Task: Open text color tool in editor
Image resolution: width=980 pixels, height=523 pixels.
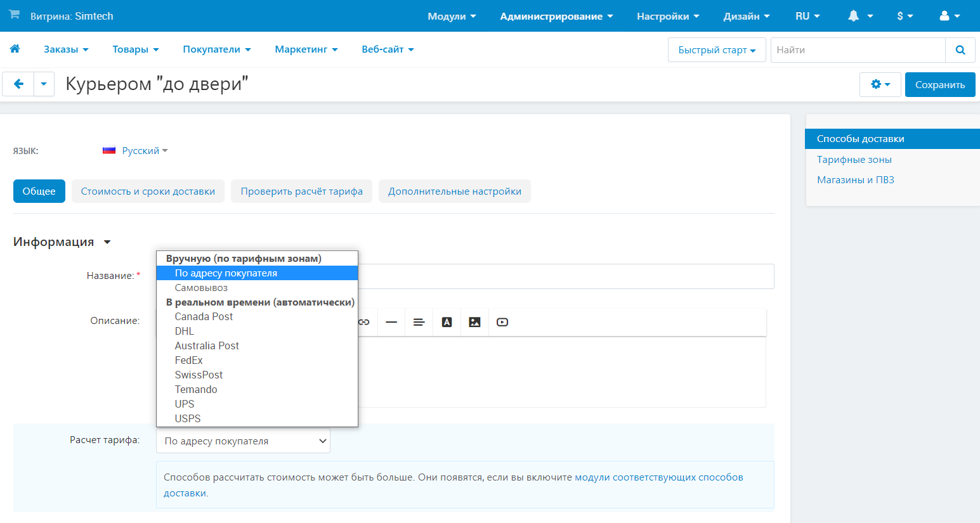Action: (x=447, y=322)
